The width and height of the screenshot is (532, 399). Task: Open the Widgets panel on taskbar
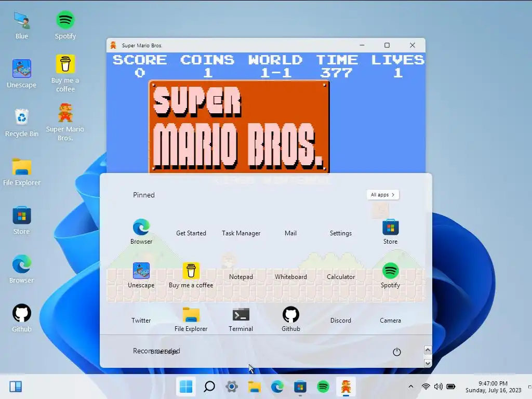point(16,387)
